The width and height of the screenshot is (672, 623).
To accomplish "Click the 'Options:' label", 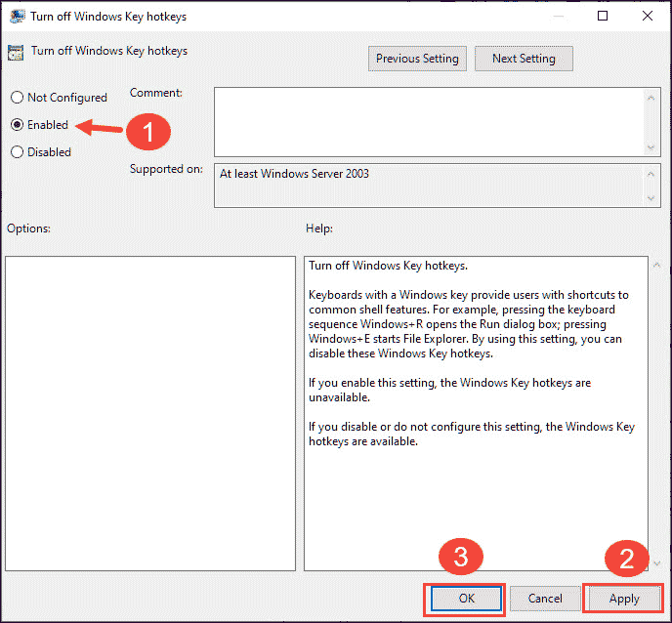I will click(x=28, y=228).
